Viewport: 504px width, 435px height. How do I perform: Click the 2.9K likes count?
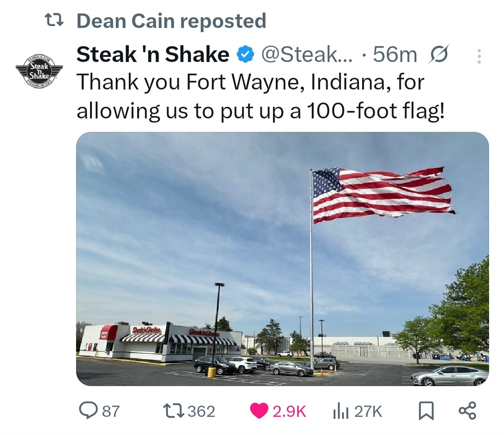click(289, 411)
